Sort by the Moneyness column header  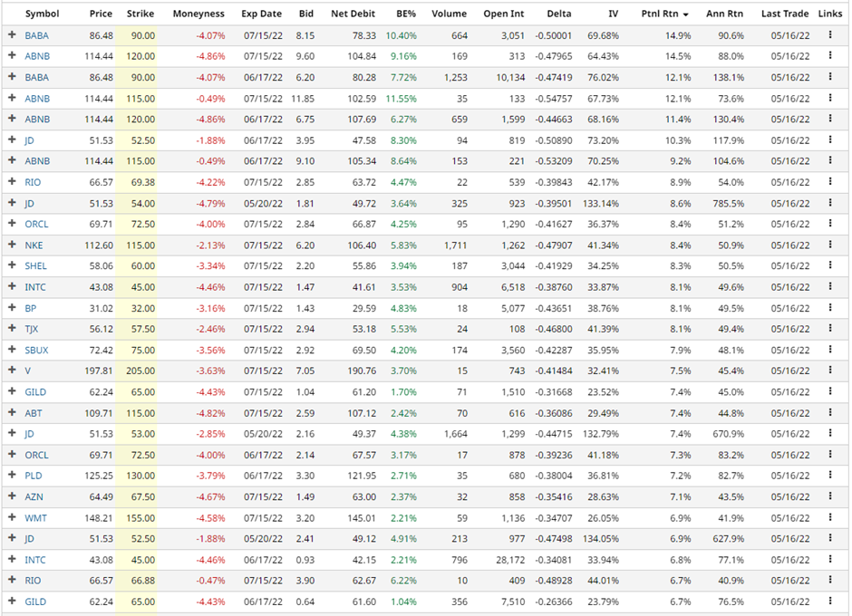coord(198,14)
